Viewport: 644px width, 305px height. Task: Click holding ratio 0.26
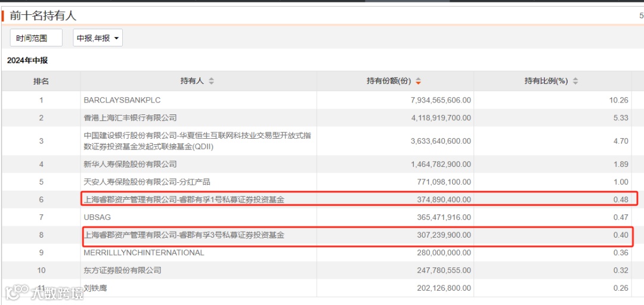tap(621, 288)
